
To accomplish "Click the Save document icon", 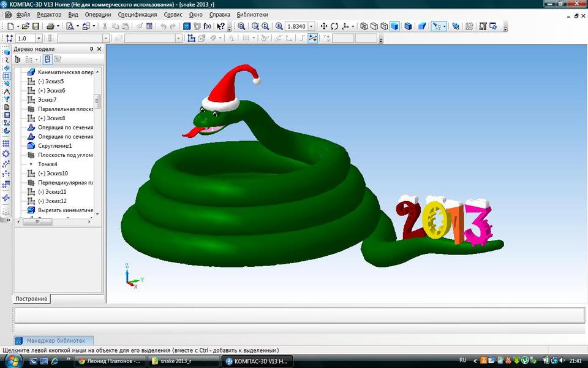I will click(35, 26).
